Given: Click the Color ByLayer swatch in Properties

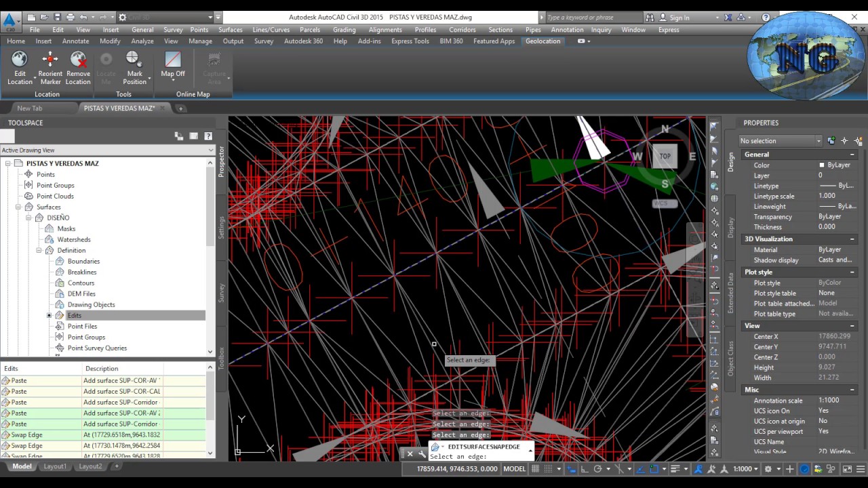Looking at the screenshot, I should pyautogui.click(x=822, y=165).
